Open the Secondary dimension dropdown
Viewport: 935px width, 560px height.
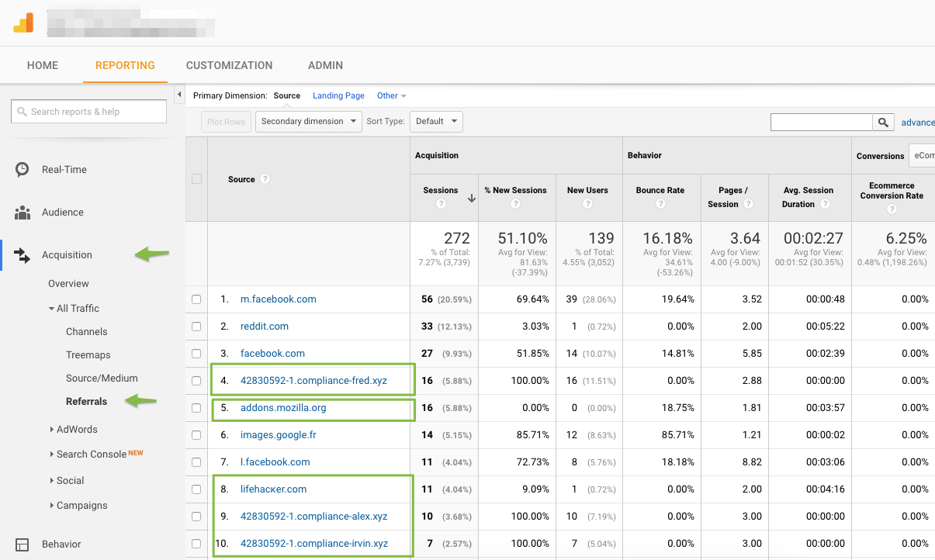(309, 122)
